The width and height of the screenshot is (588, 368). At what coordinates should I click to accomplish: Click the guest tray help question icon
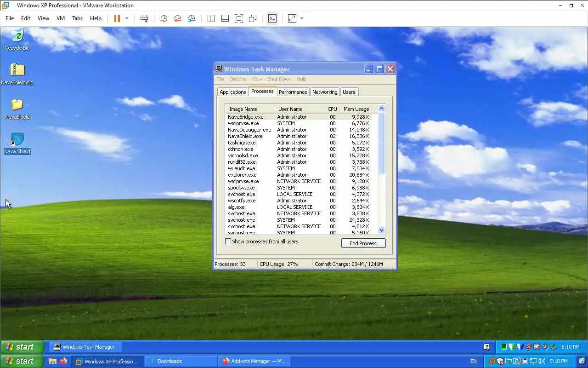pyautogui.click(x=486, y=347)
